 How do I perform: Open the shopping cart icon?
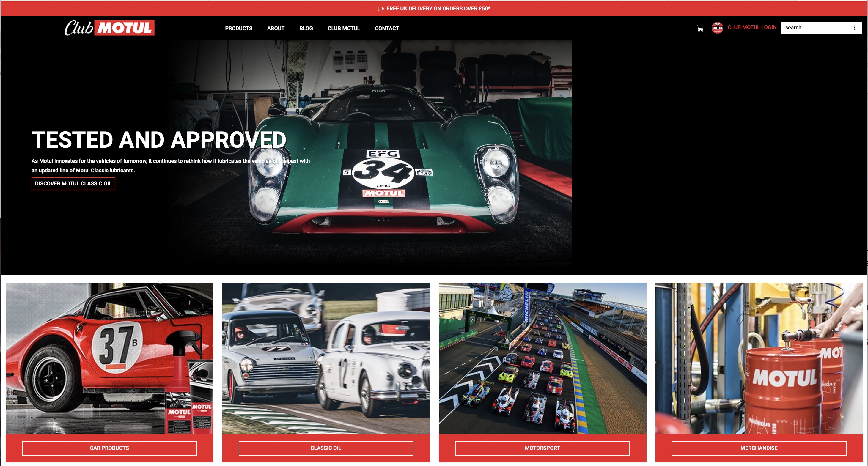click(700, 28)
